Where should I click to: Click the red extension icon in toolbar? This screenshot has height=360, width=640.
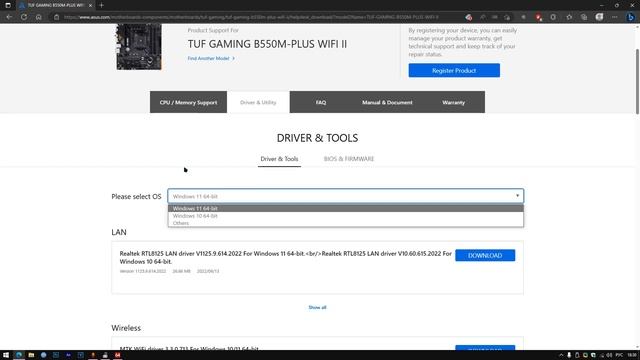(x=539, y=17)
